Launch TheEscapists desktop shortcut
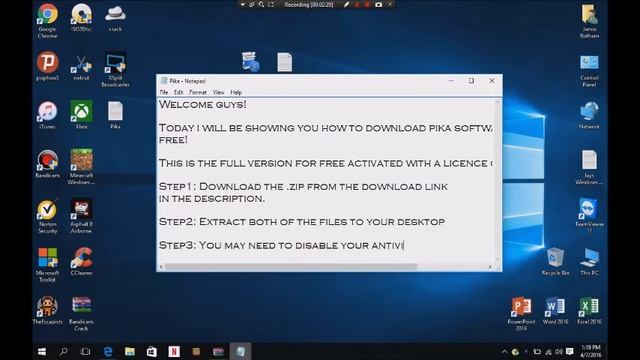The width and height of the screenshot is (640, 360). coord(47,311)
